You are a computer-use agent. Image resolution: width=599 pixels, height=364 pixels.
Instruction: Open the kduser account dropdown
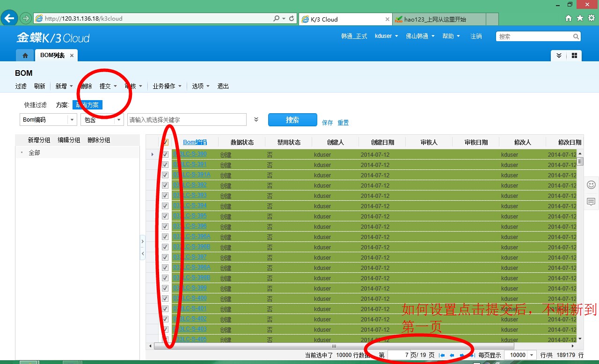click(x=387, y=36)
